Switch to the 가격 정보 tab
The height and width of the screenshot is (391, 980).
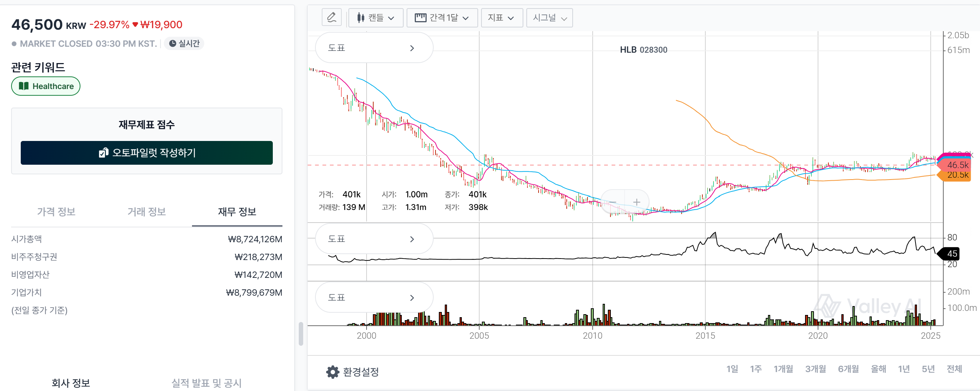click(x=56, y=211)
